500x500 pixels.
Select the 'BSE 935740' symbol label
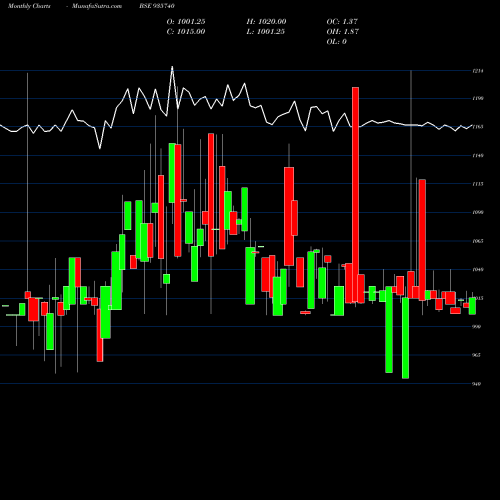click(157, 6)
